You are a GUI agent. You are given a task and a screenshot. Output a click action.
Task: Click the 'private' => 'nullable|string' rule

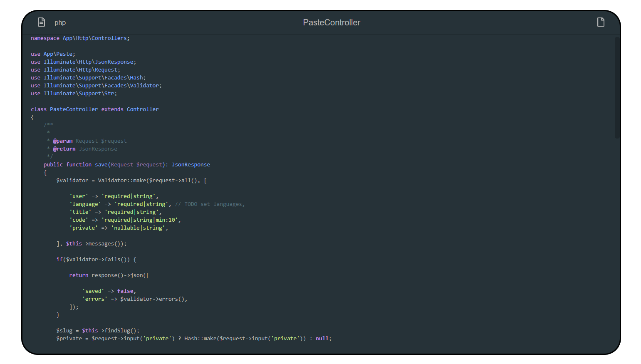[x=119, y=228]
